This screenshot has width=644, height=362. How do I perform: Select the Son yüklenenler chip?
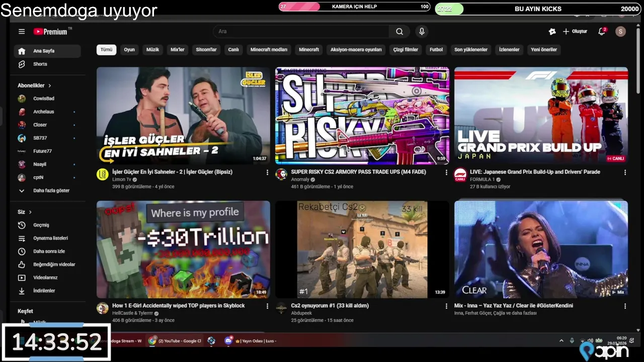click(x=471, y=50)
